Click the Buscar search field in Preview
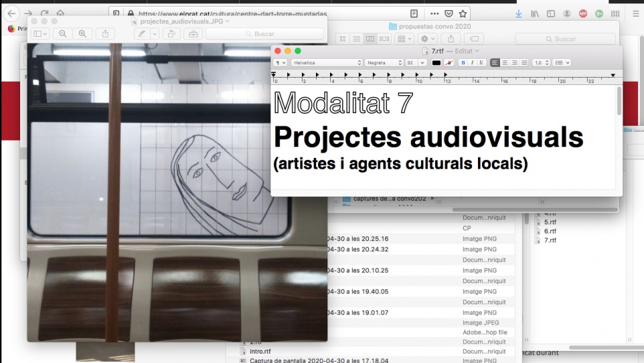Screen dimensions: 644x363 click(x=264, y=33)
